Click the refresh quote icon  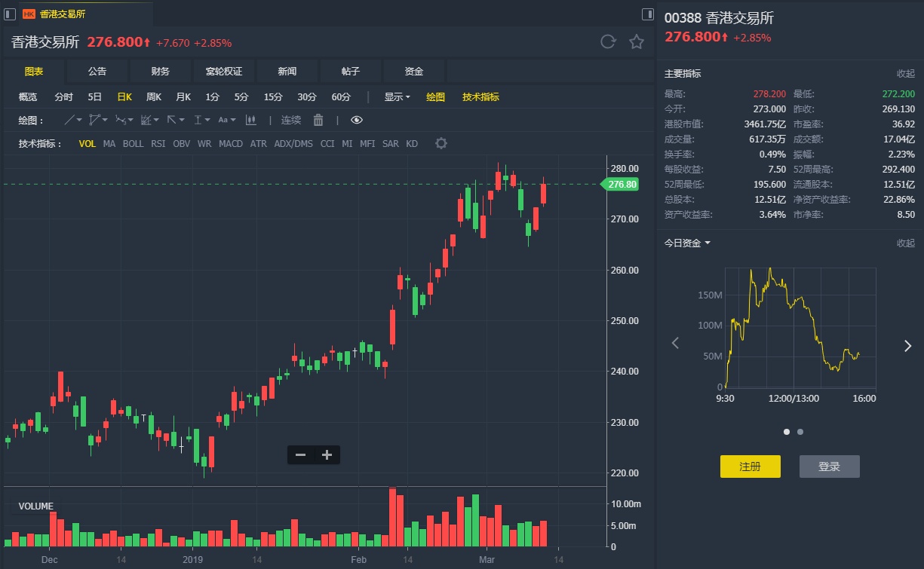(x=608, y=42)
